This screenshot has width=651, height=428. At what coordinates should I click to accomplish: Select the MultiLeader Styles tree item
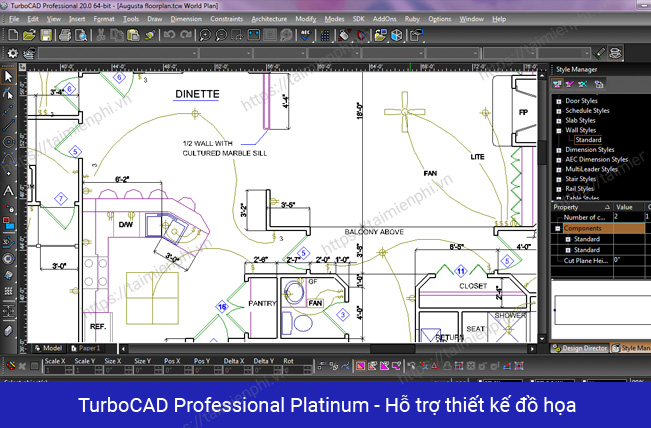[591, 169]
